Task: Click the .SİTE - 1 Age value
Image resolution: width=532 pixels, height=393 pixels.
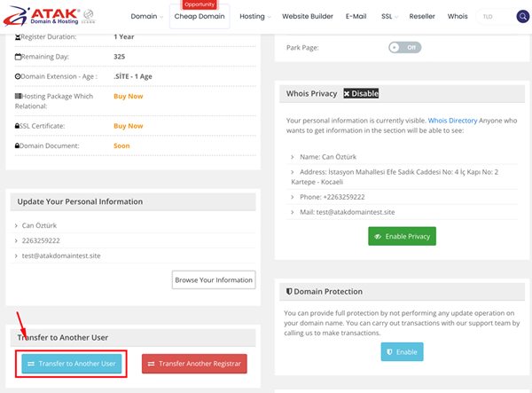Action: (133, 76)
